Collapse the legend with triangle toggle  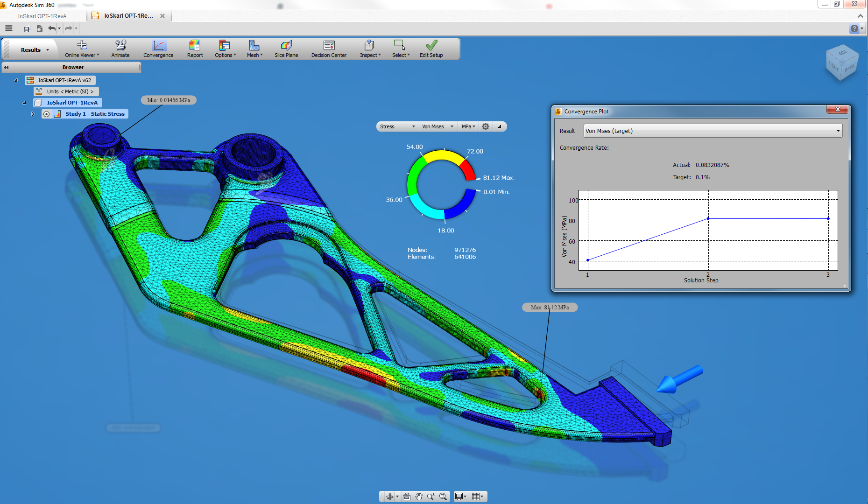pos(500,126)
